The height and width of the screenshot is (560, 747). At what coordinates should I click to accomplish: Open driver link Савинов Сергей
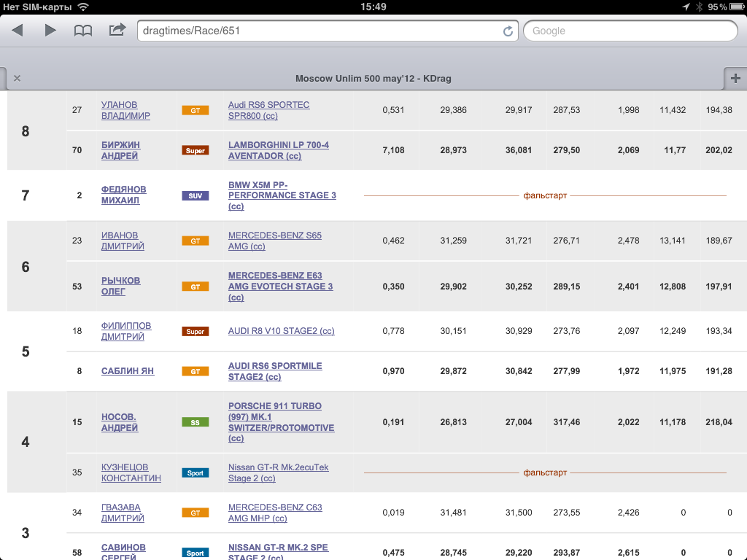[x=123, y=551]
